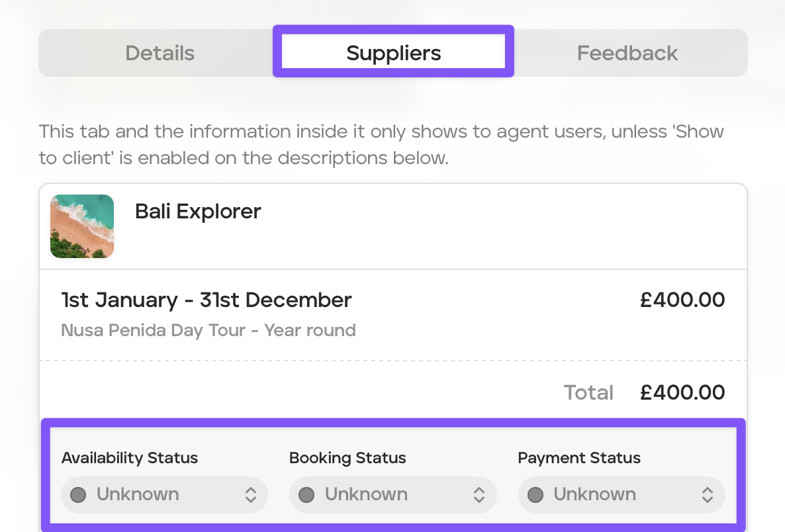Screen dimensions: 785x532
Task: Click the grey Booking Status indicator dot
Action: point(306,495)
